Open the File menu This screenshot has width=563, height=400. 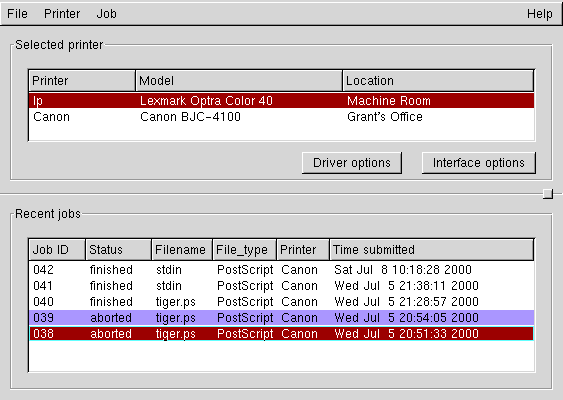[x=17, y=14]
